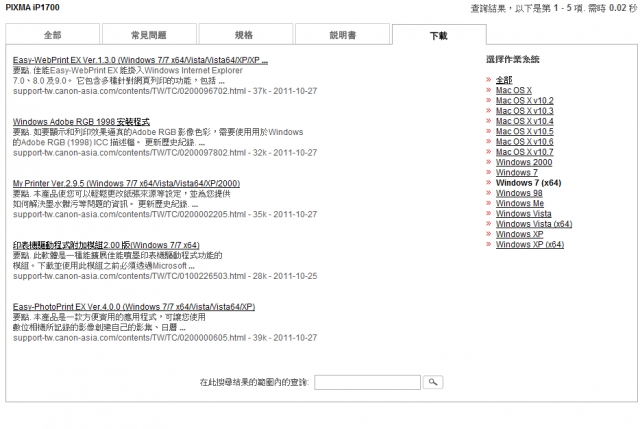The image size is (640, 429).
Task: Switch to the 說明書 tab
Action: point(342,35)
